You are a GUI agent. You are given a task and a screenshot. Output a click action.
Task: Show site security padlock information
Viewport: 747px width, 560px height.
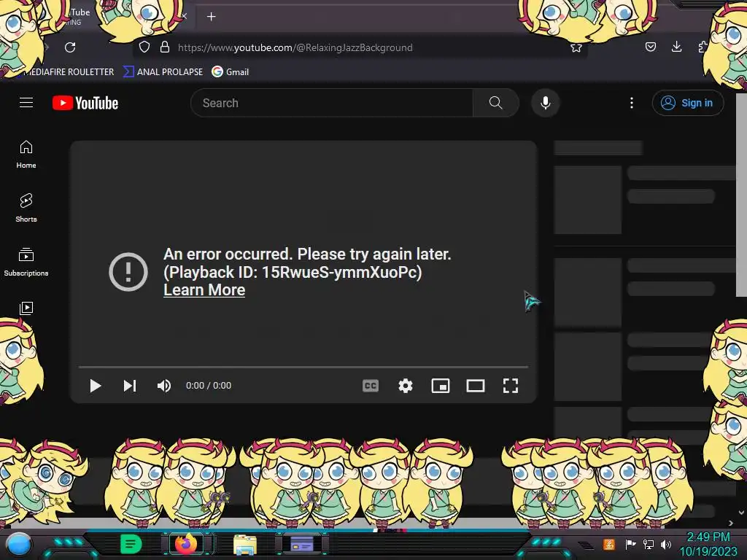pyautogui.click(x=165, y=47)
